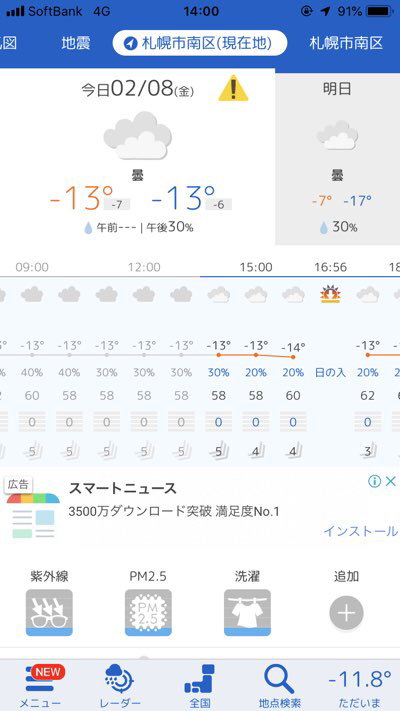400x711 pixels.
Task: Open the PM2.5 index icon
Action: click(148, 612)
